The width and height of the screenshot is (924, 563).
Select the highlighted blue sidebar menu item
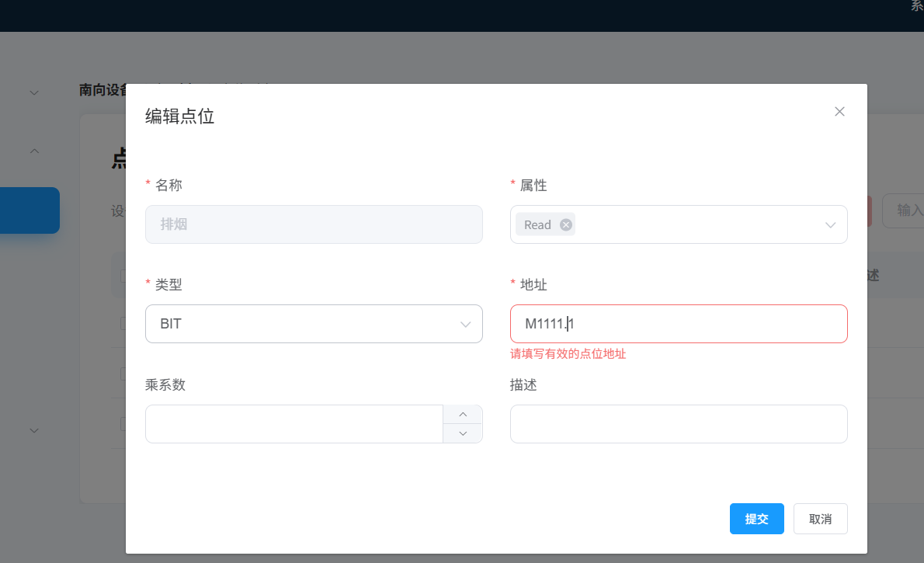pyautogui.click(x=30, y=210)
